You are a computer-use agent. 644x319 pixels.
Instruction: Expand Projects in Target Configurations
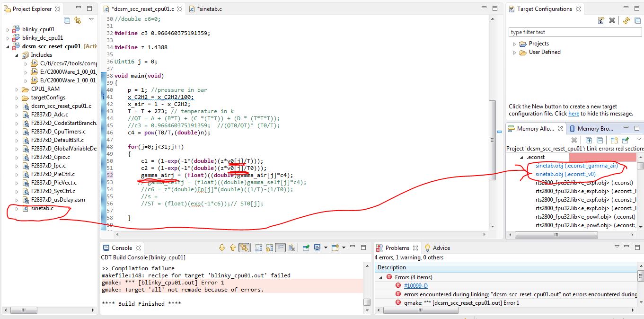tap(515, 44)
